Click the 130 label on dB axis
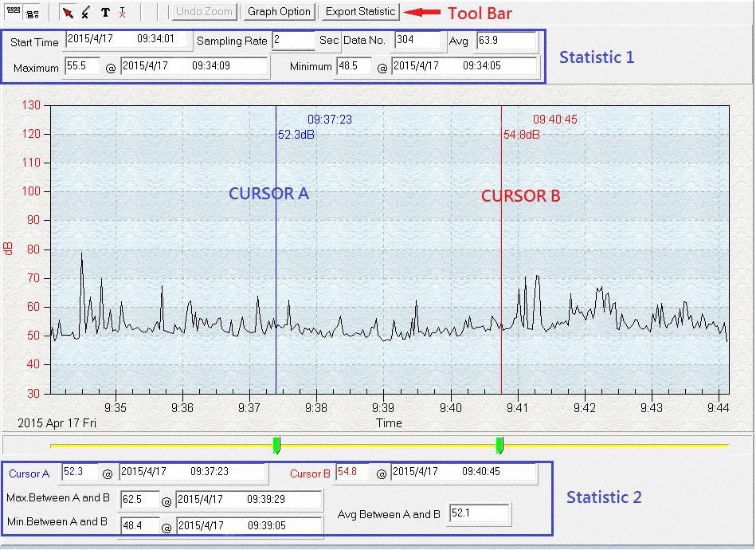 31,105
